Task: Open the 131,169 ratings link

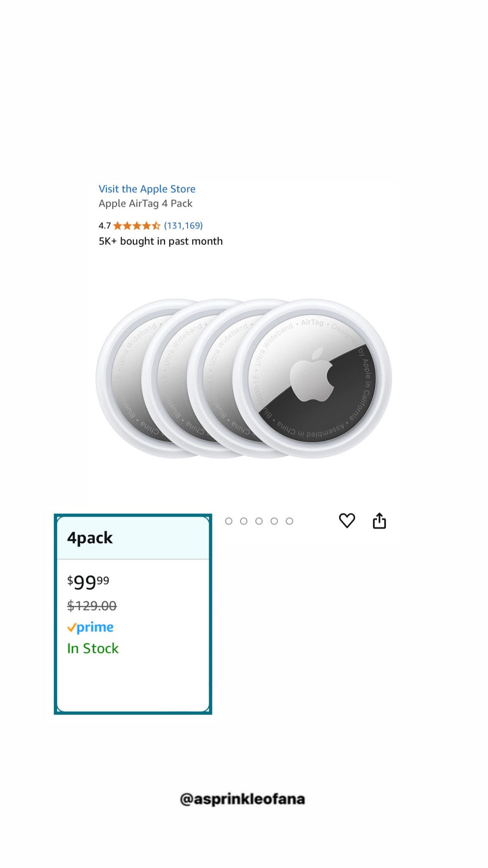Action: (183, 225)
